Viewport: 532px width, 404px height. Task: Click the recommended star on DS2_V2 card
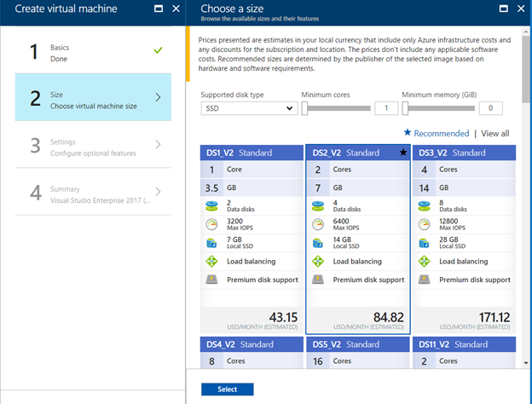point(402,153)
